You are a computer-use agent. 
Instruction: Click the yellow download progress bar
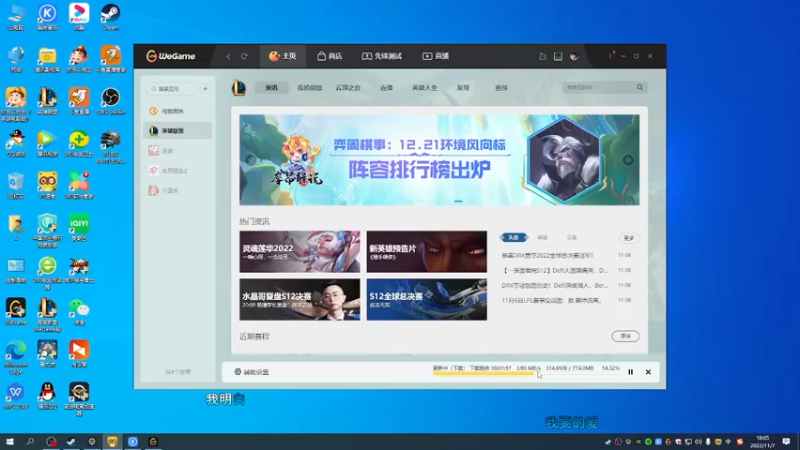point(483,373)
